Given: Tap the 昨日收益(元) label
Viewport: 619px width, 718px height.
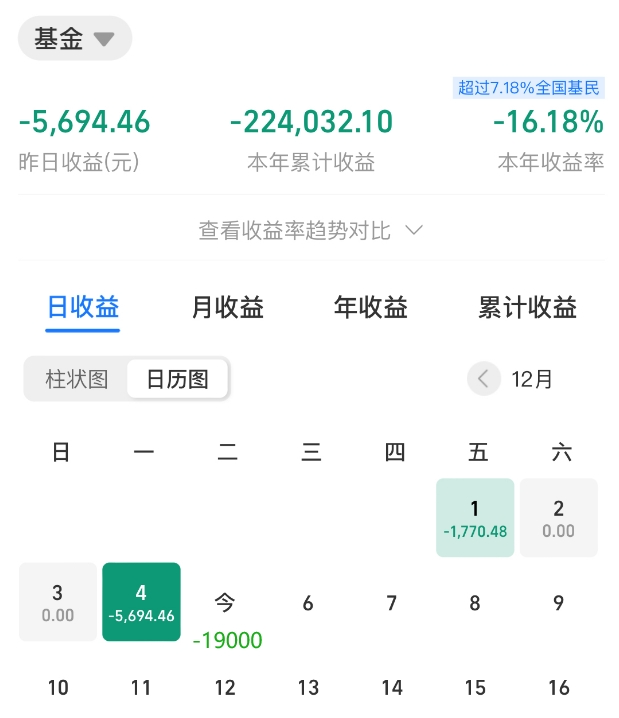Looking at the screenshot, I should (x=79, y=163).
